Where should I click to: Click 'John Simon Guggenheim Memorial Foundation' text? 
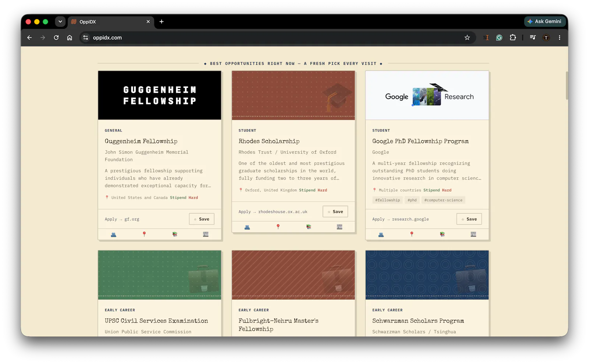coord(147,156)
